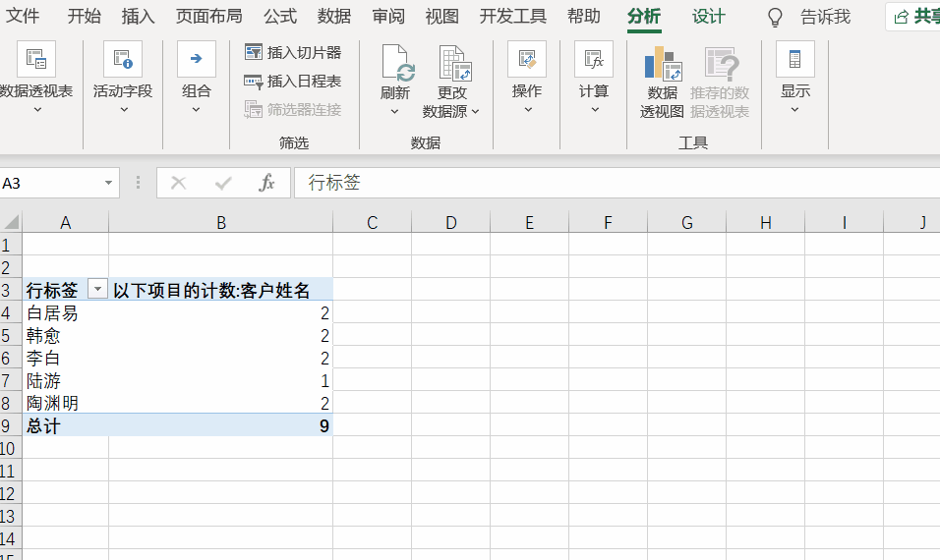Click the formula bar containing 行标签
940x560 pixels.
pyautogui.click(x=617, y=183)
